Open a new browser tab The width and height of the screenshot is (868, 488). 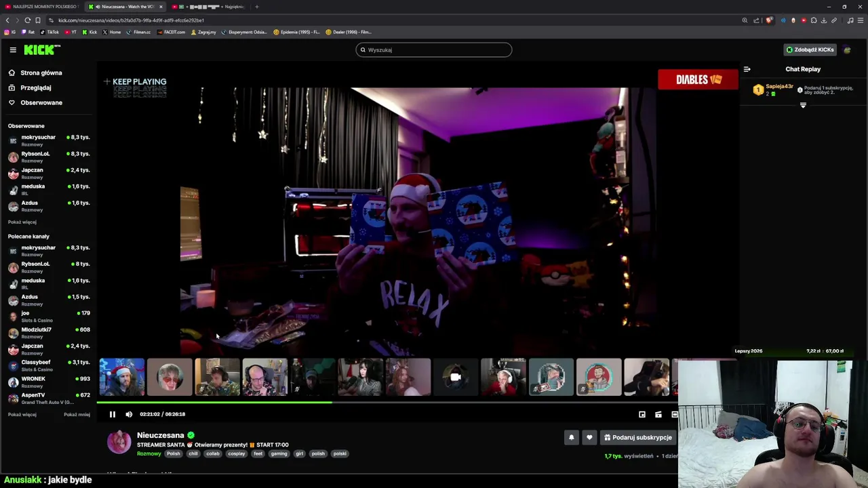(257, 7)
